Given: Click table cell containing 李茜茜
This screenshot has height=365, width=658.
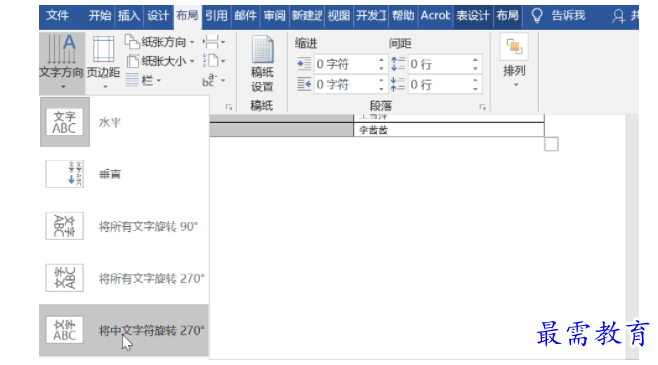Looking at the screenshot, I should pos(449,130).
